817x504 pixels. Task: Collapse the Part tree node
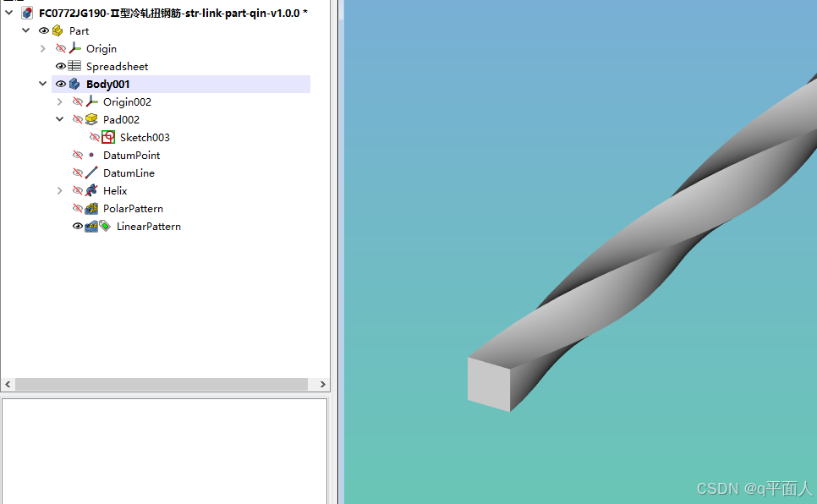[25, 30]
